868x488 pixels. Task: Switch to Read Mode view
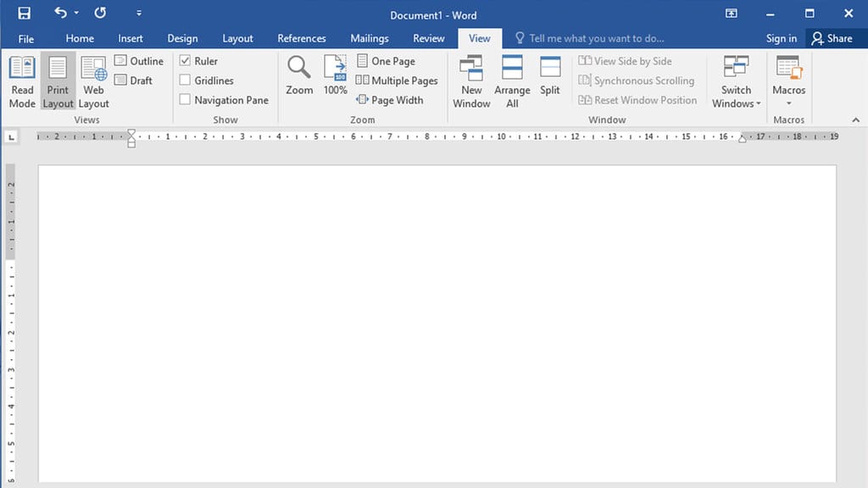coord(22,80)
